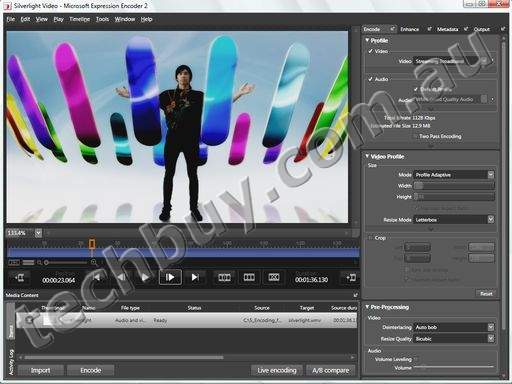
Task: Click the first filmstrip clip-edit icon
Action: click(x=224, y=277)
